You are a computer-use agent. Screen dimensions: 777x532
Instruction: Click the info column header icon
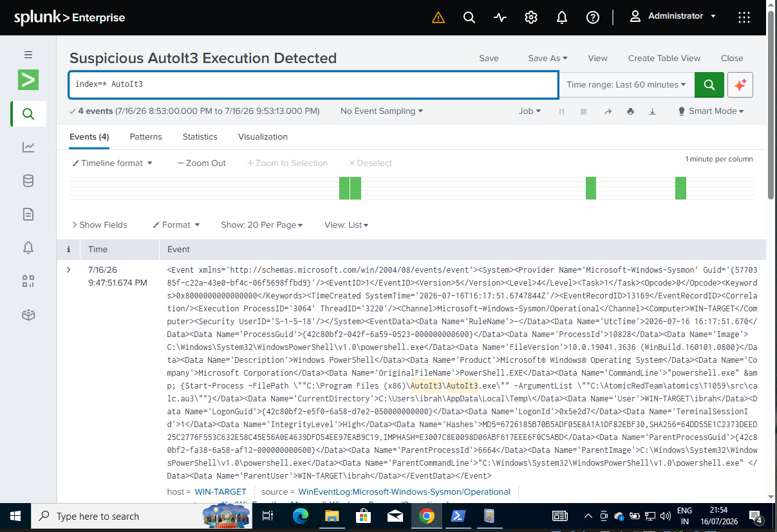point(68,250)
